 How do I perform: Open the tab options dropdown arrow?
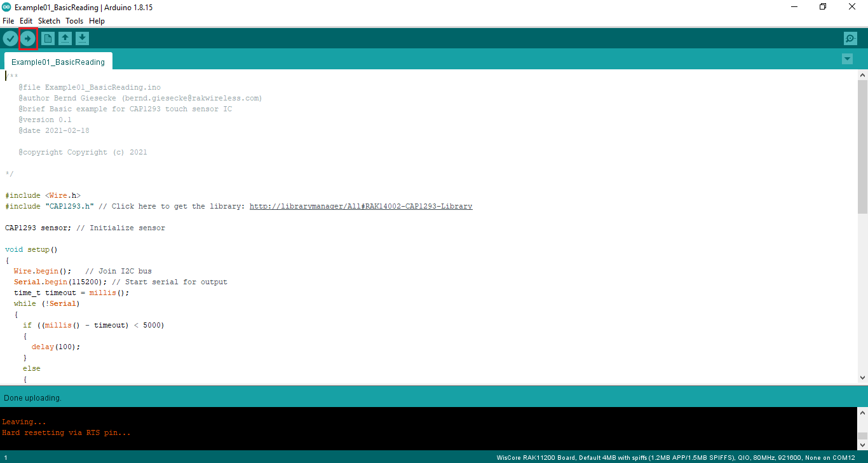pos(847,59)
